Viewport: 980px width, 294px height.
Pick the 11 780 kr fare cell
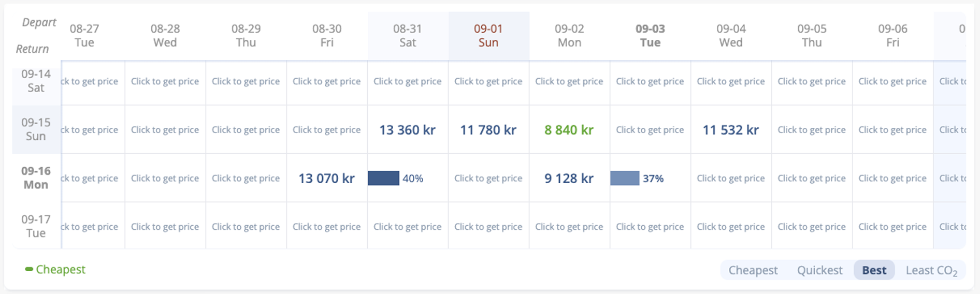pos(488,130)
